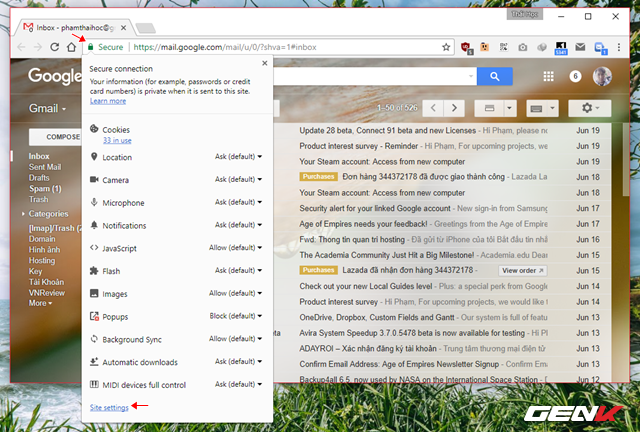Open the 33 in use cookies link

point(117,140)
